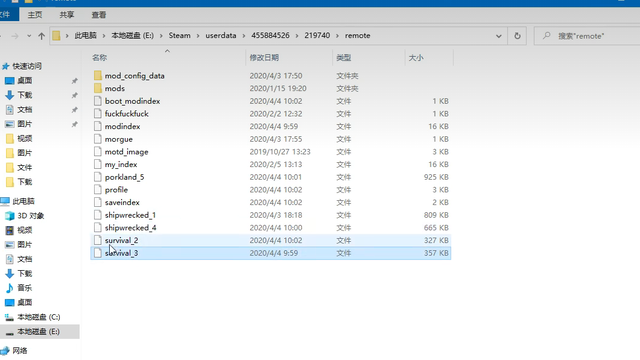Navigate to 本地磁盘 (E:) breadcrumb
This screenshot has height=360, width=640.
pos(132,36)
